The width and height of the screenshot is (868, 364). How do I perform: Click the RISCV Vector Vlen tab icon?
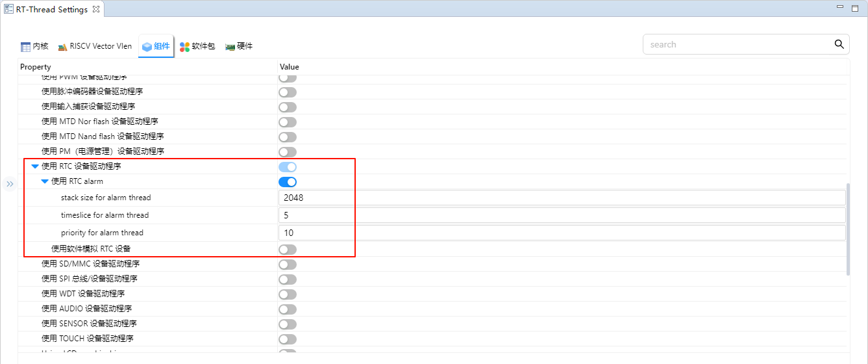62,47
